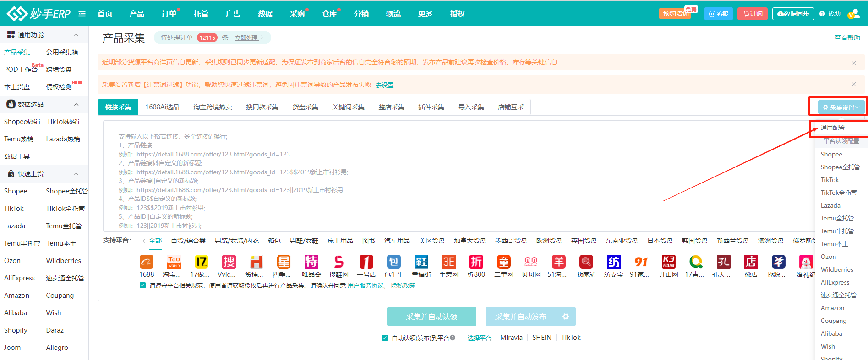Screen dimensions: 868x360
Task: Click the 开山网 platform icon
Action: tap(669, 262)
